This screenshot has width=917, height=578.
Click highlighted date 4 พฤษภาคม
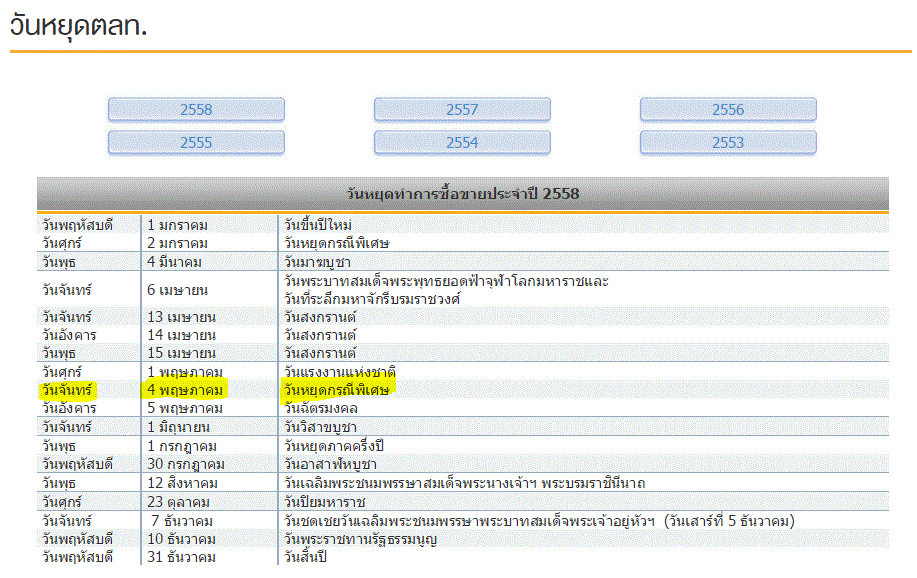[185, 390]
